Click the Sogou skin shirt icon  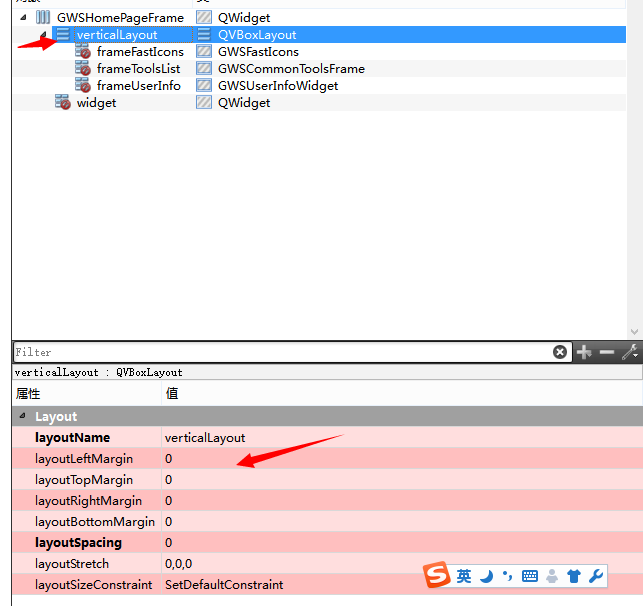[573, 576]
